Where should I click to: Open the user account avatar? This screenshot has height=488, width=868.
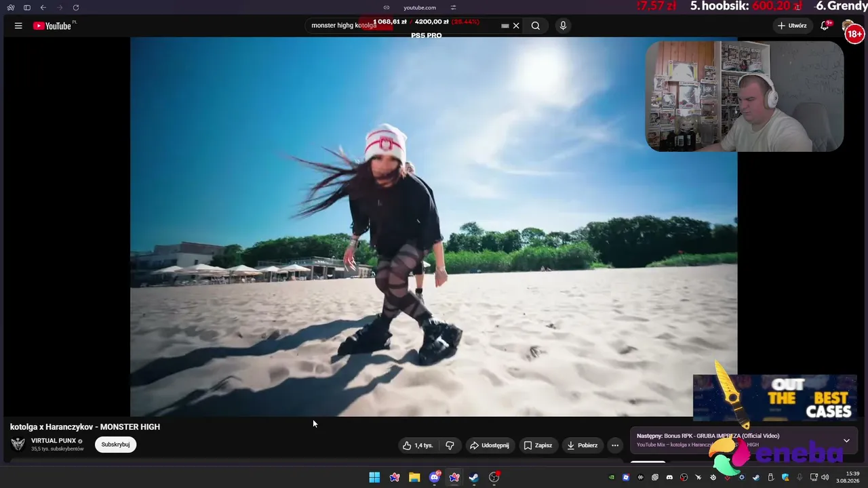click(x=848, y=26)
